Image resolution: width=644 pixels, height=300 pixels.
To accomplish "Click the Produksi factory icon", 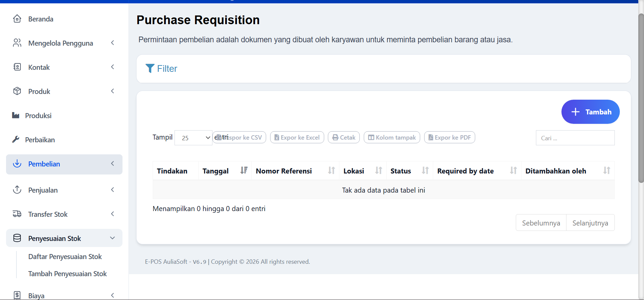I will point(15,115).
